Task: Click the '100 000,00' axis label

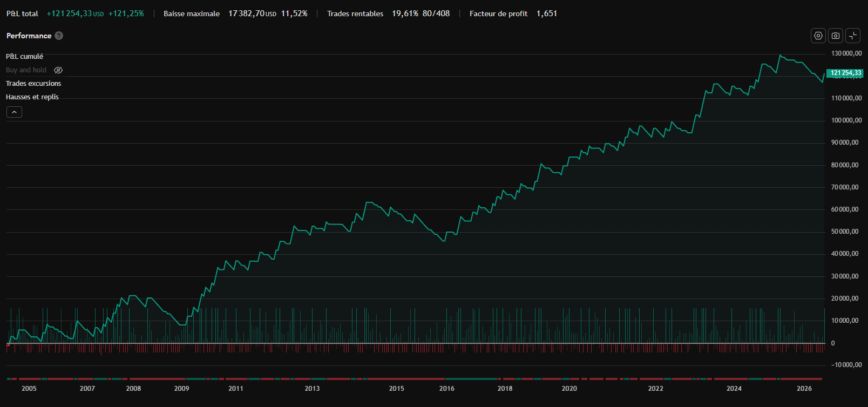Action: point(846,120)
